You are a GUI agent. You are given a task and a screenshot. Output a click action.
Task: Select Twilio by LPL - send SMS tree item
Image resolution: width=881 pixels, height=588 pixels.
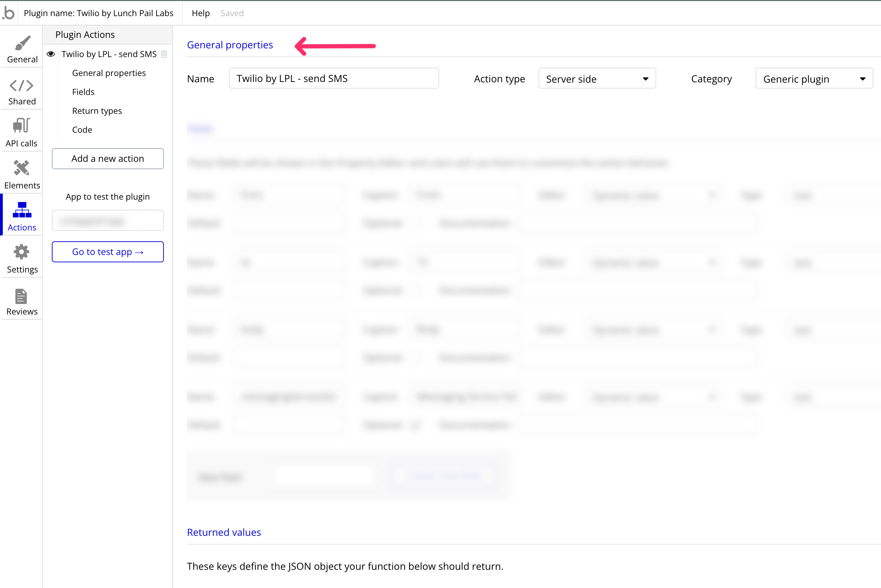pyautogui.click(x=109, y=54)
